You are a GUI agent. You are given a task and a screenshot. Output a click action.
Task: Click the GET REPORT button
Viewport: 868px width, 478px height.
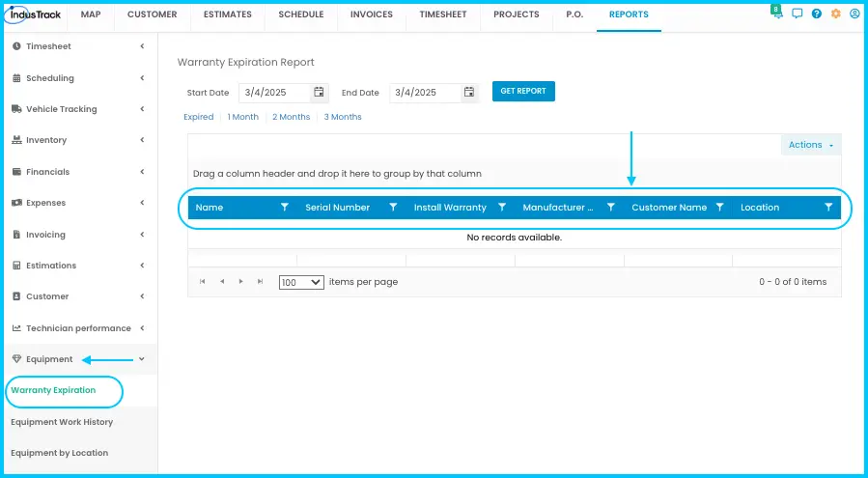click(523, 92)
